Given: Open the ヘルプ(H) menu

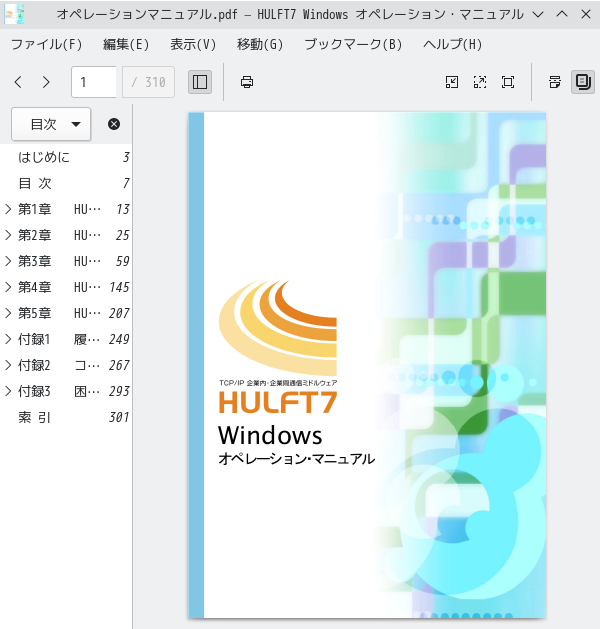Looking at the screenshot, I should pos(452,44).
